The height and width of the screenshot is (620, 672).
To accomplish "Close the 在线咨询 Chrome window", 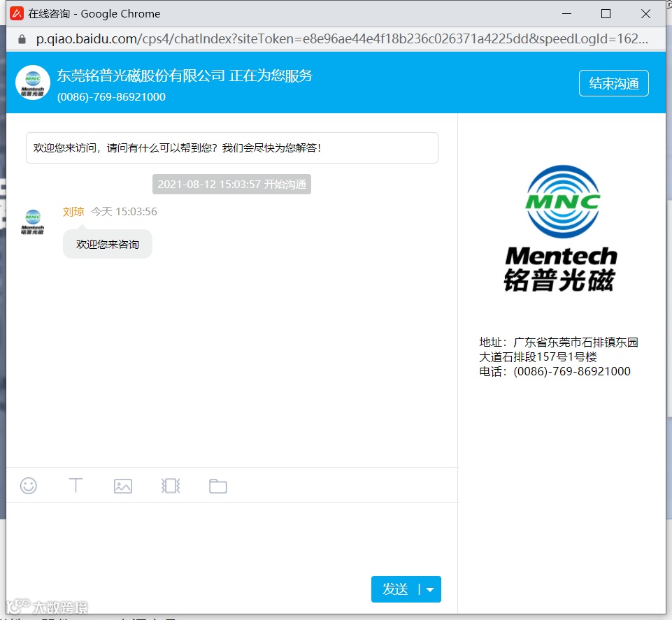I will pyautogui.click(x=646, y=14).
